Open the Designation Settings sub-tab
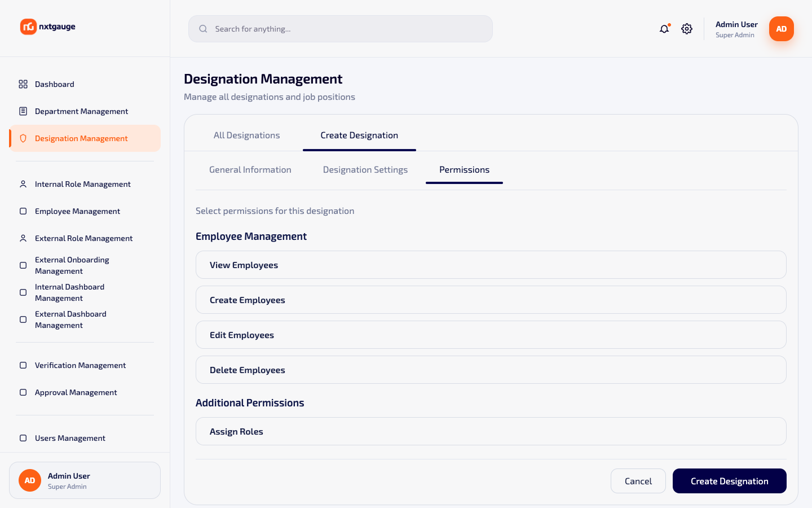This screenshot has height=508, width=812. (x=365, y=170)
